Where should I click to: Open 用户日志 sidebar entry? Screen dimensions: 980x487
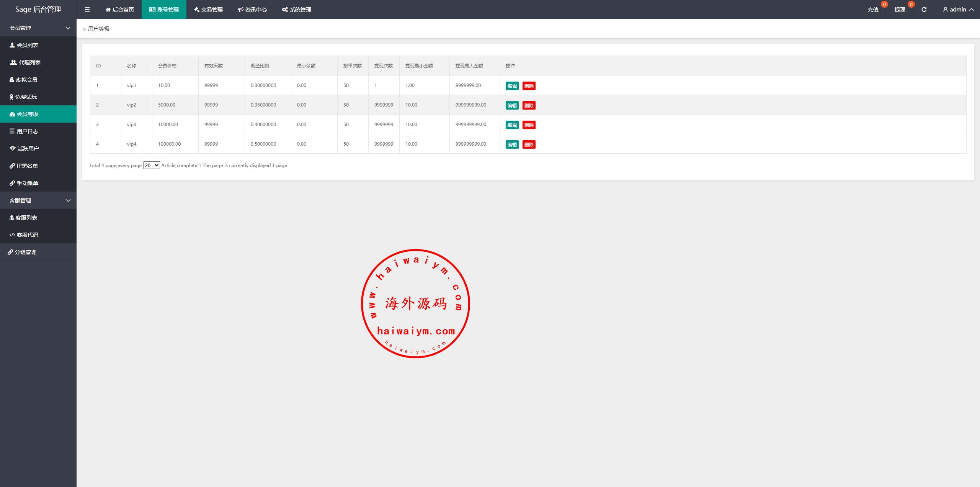coord(27,131)
